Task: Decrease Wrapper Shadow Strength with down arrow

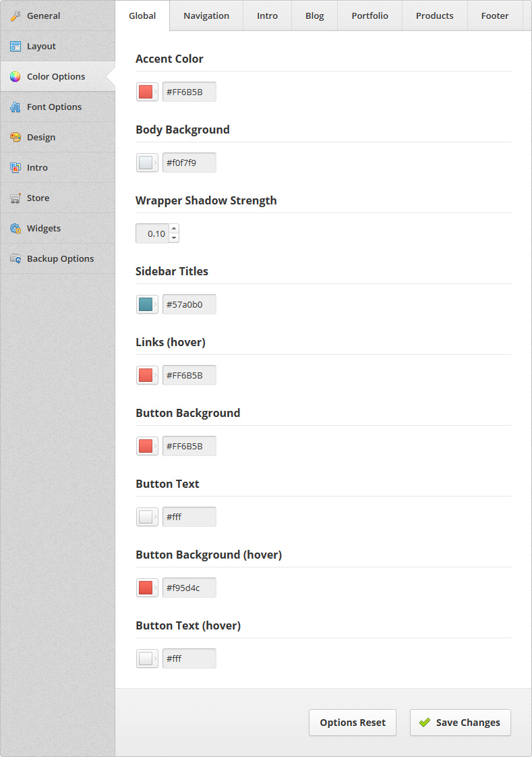Action: [174, 238]
